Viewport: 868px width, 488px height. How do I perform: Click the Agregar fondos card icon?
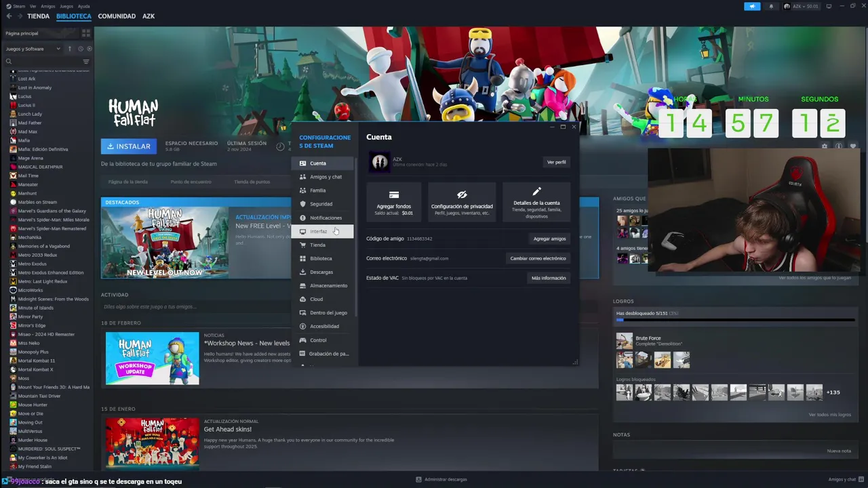click(x=393, y=195)
